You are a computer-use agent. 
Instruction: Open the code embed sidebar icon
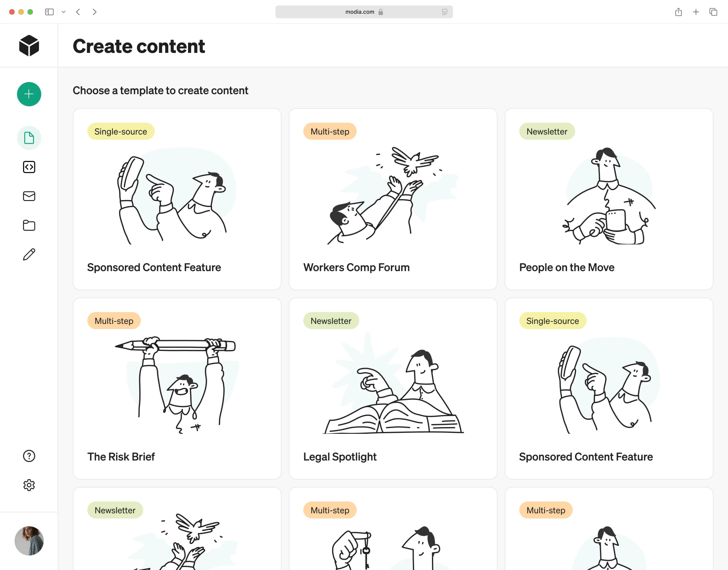pos(29,167)
